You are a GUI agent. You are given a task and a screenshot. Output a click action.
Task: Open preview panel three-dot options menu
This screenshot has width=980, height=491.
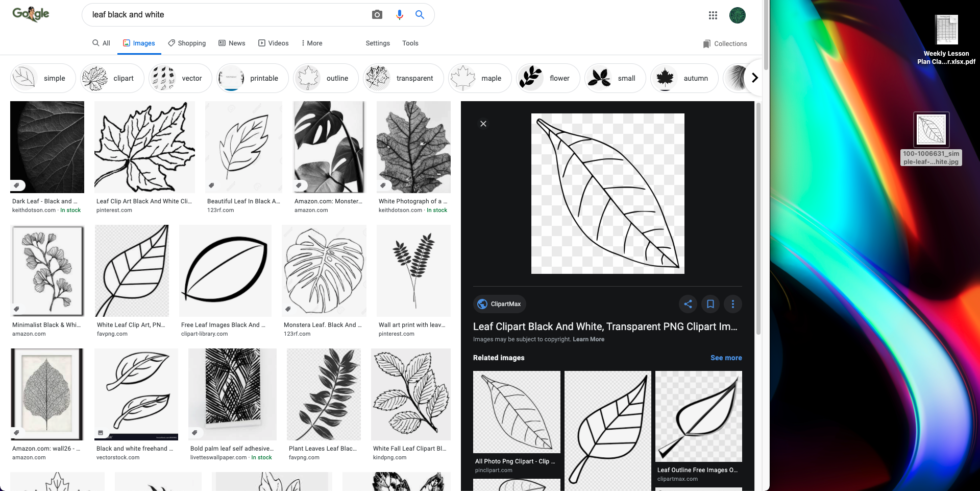point(733,304)
